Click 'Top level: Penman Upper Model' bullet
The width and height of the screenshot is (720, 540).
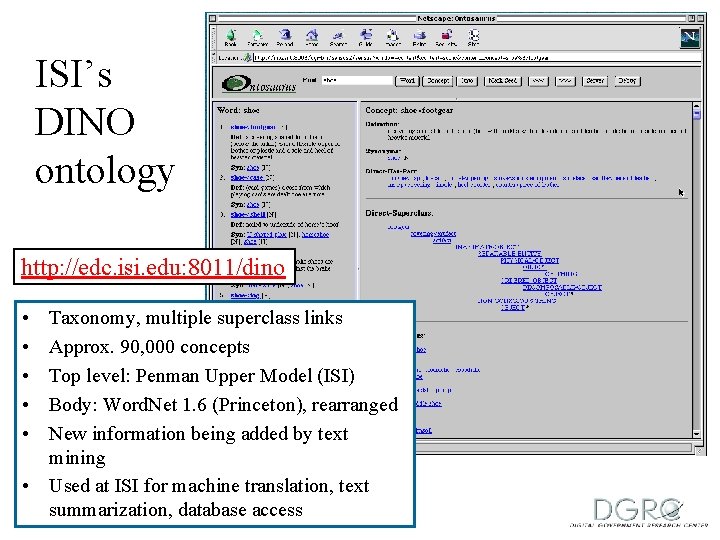coord(202,376)
